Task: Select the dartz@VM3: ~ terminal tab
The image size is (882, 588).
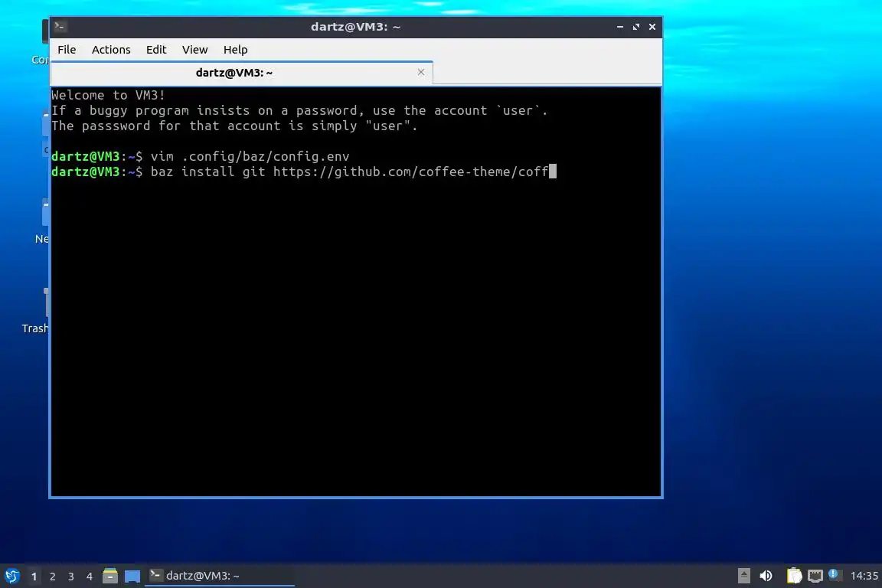Action: coord(242,73)
